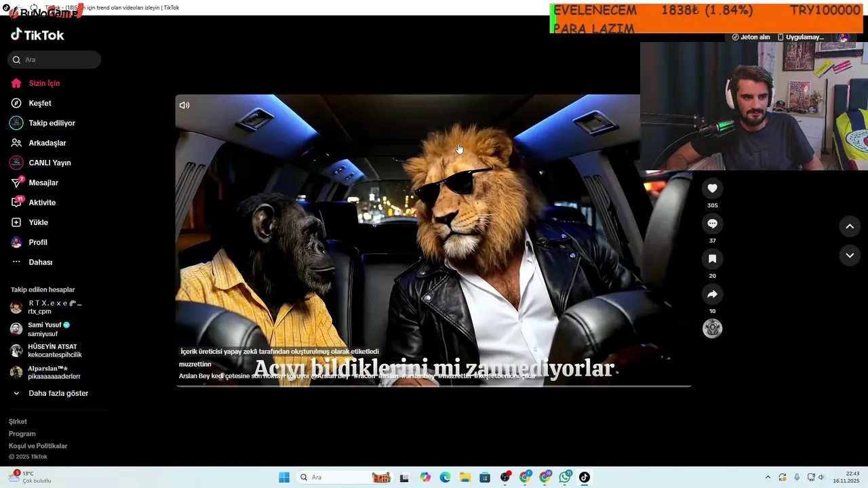Image resolution: width=868 pixels, height=488 pixels.
Task: Open Mesajlar inbox
Action: point(43,183)
